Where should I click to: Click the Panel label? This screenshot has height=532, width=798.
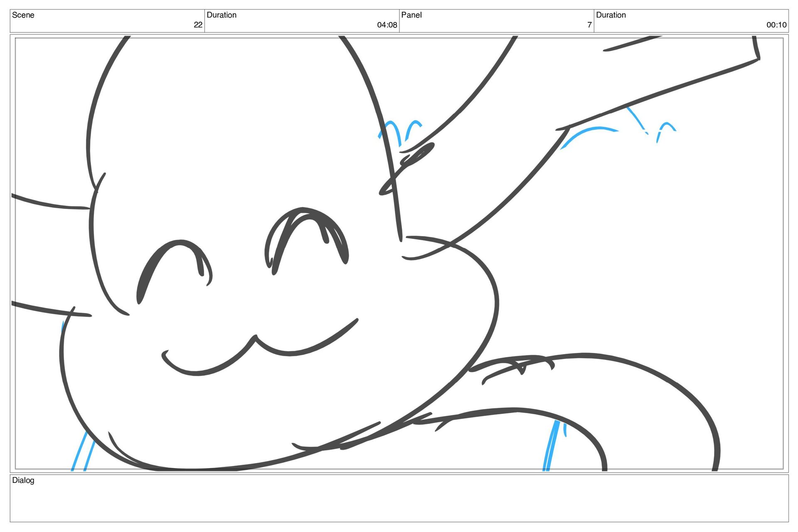tap(411, 15)
